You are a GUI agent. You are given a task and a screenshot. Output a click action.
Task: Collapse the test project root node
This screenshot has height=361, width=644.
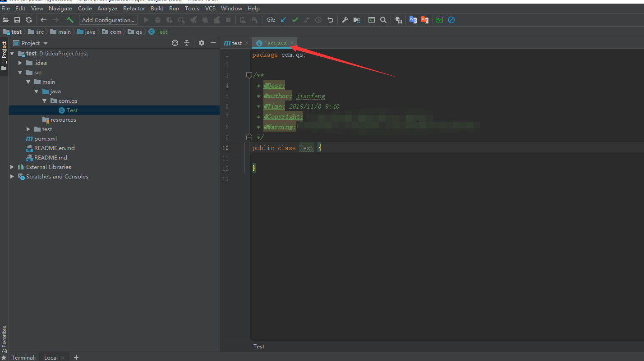click(x=12, y=53)
